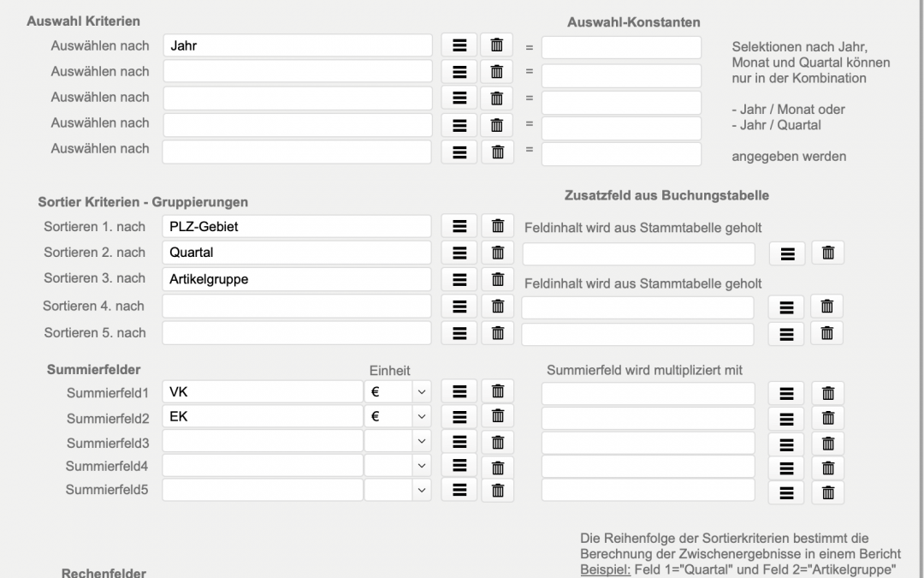Remove the Artikelgruppe sort criterion

(x=497, y=279)
